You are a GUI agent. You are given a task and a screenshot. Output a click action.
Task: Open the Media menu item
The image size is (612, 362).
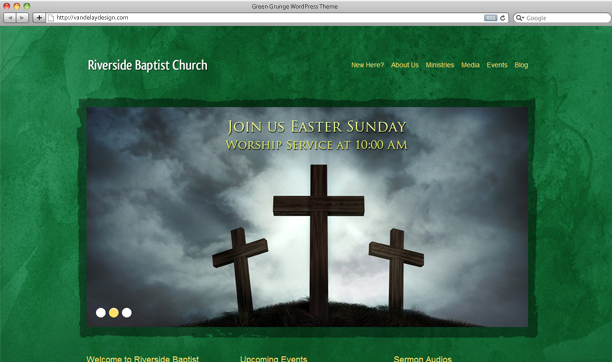point(470,65)
